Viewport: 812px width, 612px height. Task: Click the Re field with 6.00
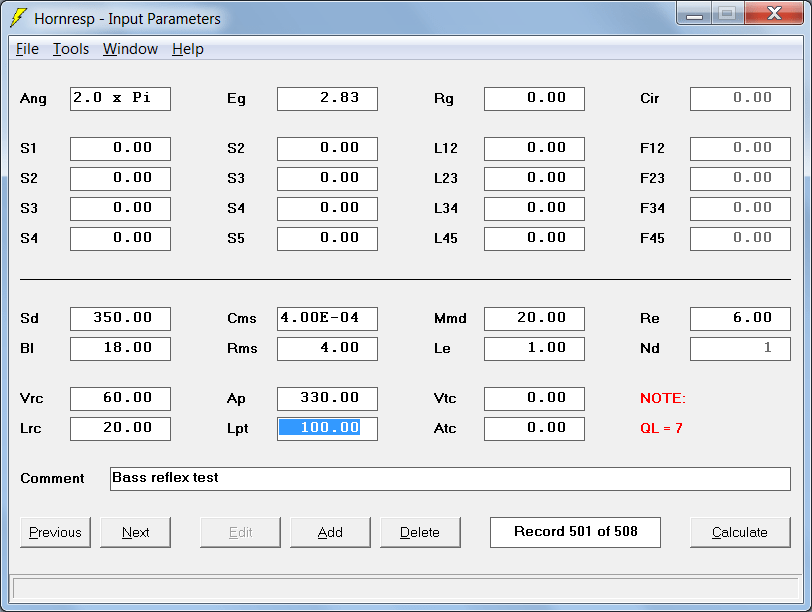[x=741, y=319]
